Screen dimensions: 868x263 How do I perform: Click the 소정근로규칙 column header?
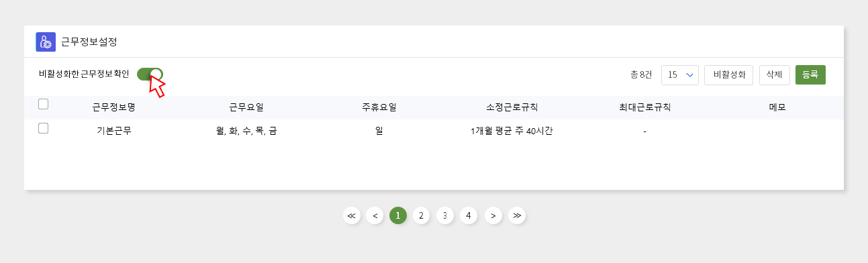coord(512,107)
